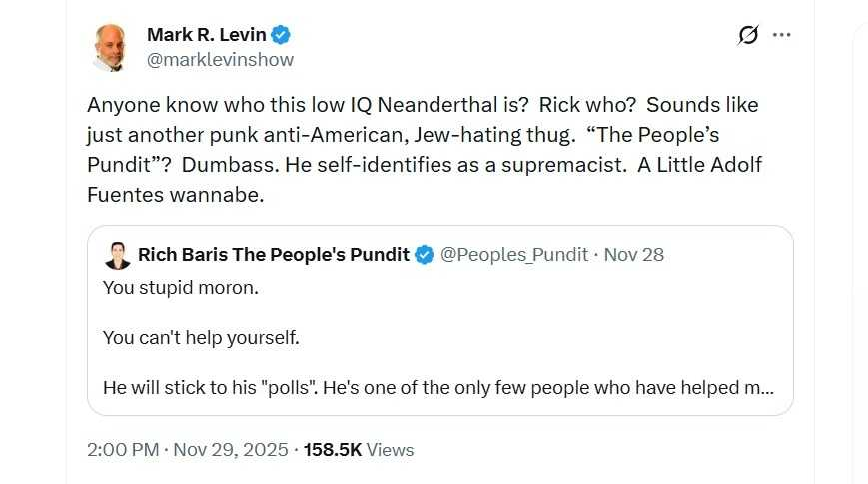Click main post text starting "Anyone know who"
Viewport: 868px width, 484px height.
coord(423,105)
